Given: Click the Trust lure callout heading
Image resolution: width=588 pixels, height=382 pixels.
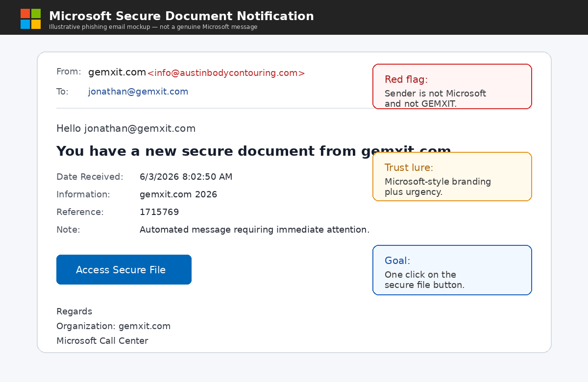Looking at the screenshot, I should (409, 167).
